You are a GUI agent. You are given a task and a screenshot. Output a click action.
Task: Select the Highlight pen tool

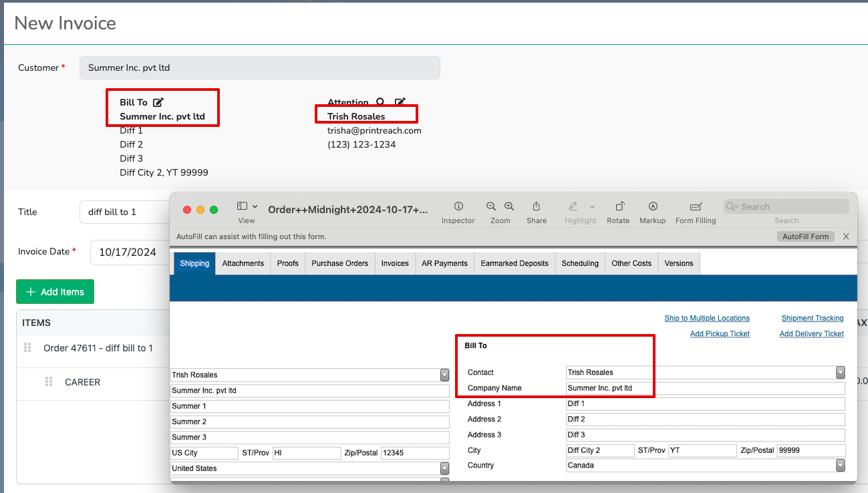tap(573, 206)
